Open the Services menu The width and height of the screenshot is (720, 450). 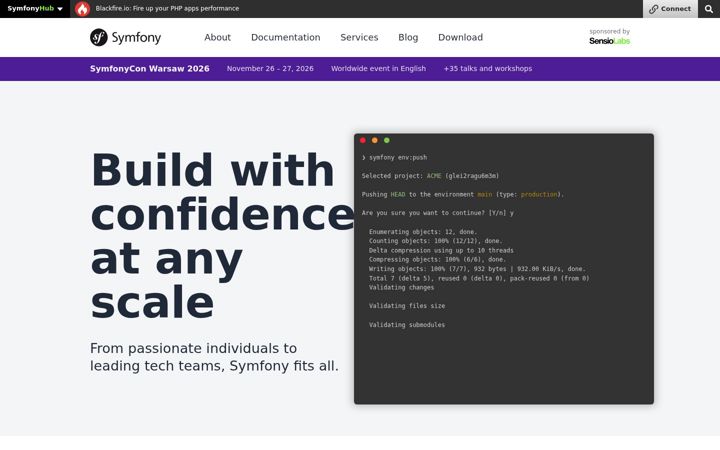(x=359, y=37)
